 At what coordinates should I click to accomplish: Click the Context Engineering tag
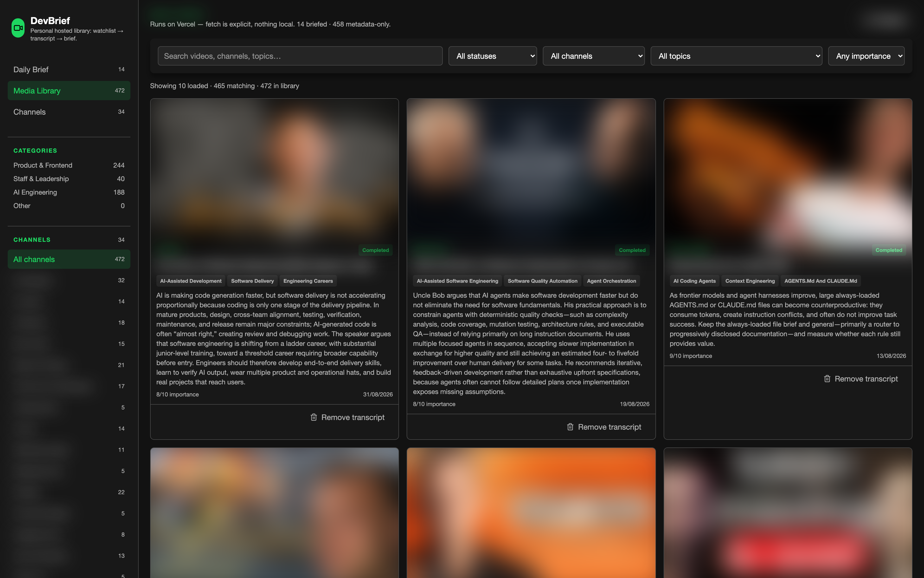(750, 281)
